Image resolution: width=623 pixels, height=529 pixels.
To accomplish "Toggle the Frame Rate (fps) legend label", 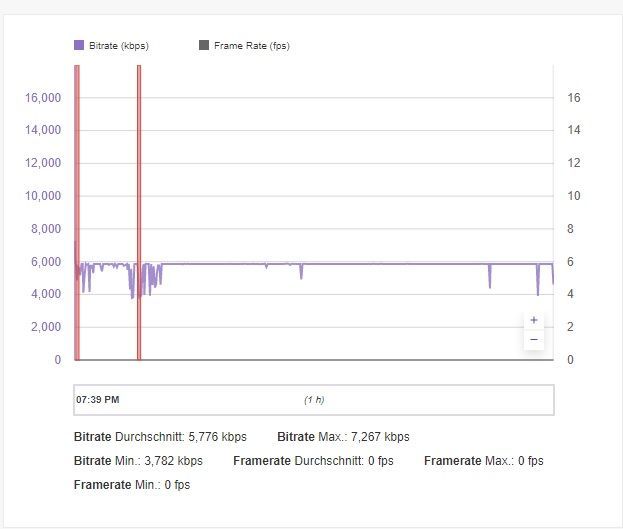I will (x=251, y=45).
